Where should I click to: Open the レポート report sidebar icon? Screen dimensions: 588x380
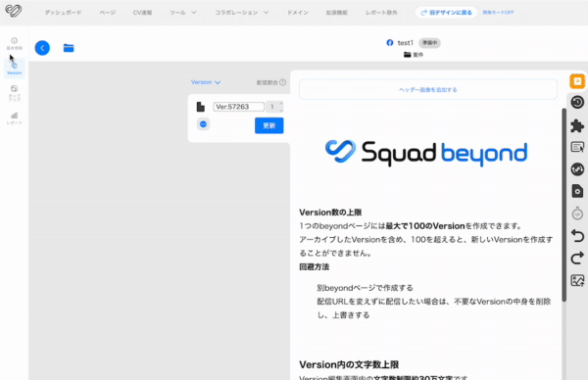point(15,119)
